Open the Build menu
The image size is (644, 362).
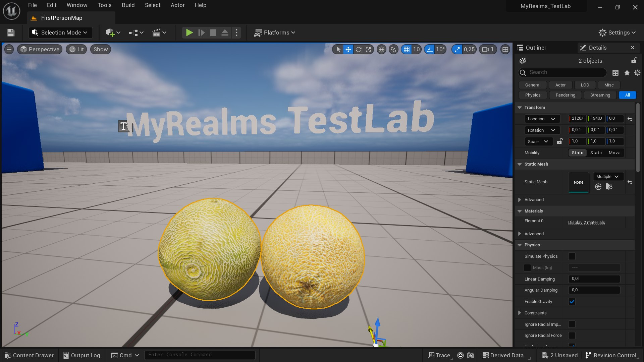tap(128, 5)
